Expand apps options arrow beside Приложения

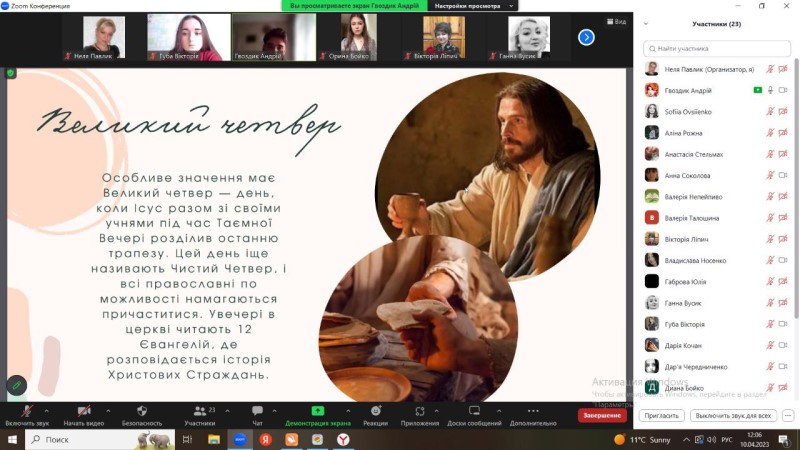click(x=436, y=411)
